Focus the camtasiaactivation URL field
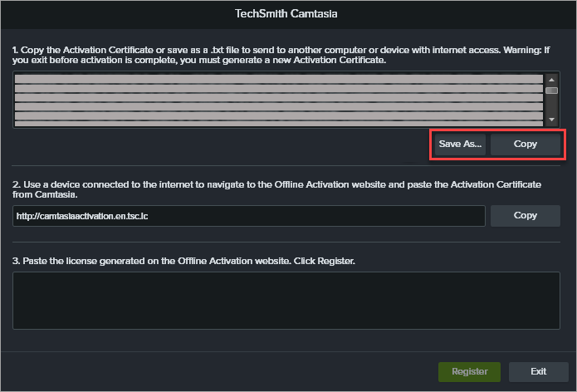577x392 pixels. (249, 216)
